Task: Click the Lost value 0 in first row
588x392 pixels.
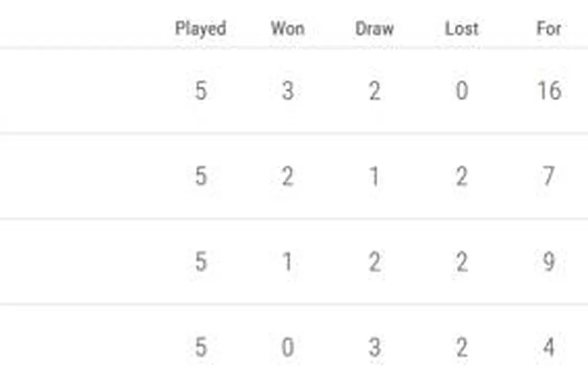Action: point(461,91)
